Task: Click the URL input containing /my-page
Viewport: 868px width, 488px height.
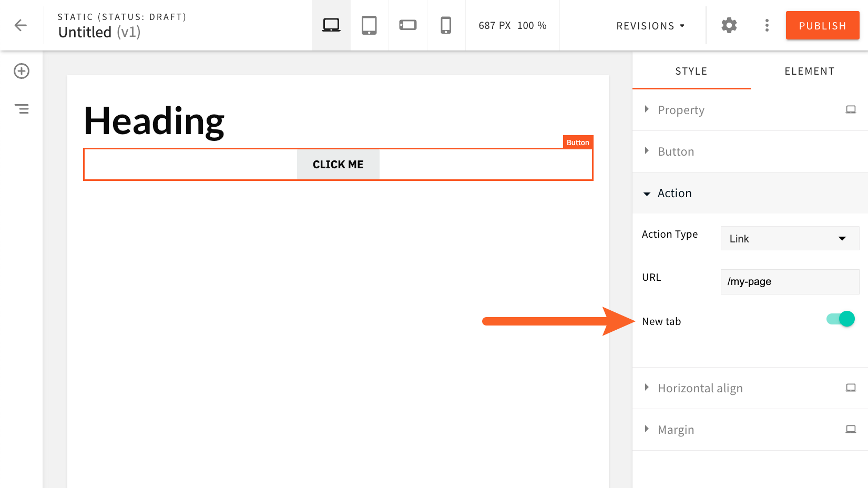Action: pyautogui.click(x=789, y=282)
